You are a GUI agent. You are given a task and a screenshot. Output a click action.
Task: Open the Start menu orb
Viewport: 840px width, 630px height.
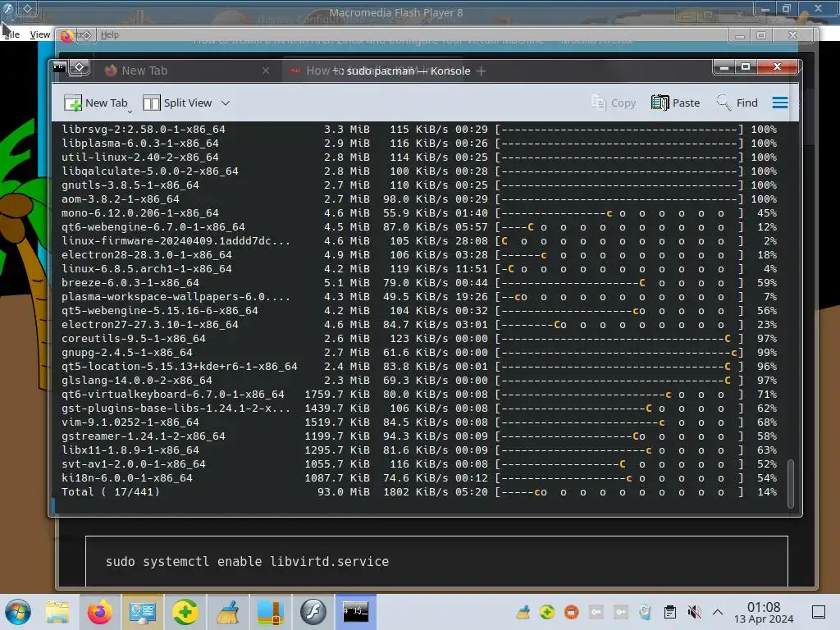[18, 612]
